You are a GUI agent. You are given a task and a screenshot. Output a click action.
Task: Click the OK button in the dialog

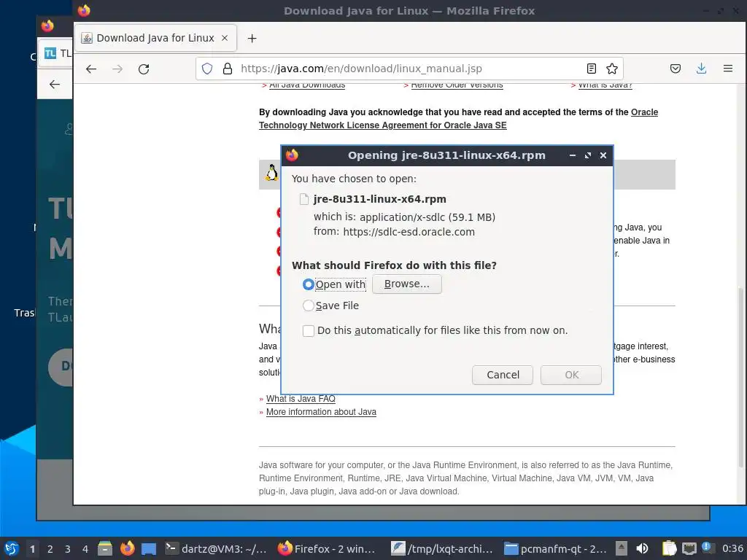pos(571,375)
